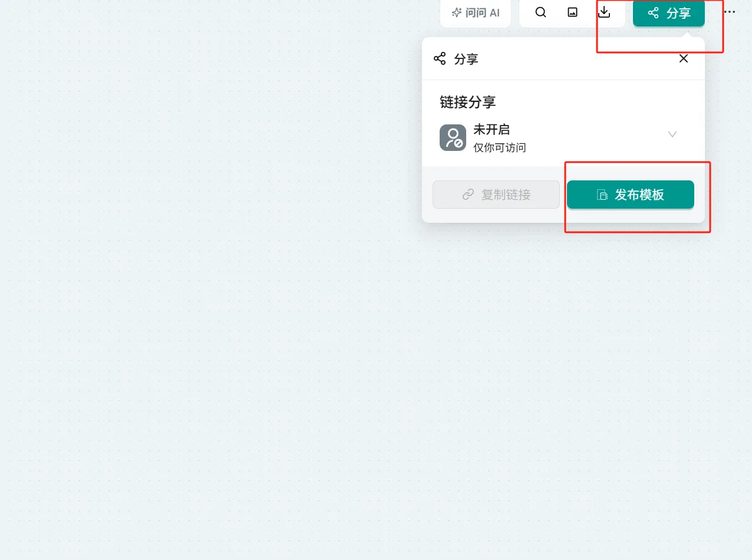Click the share icon in panel header
The image size is (752, 560).
440,58
